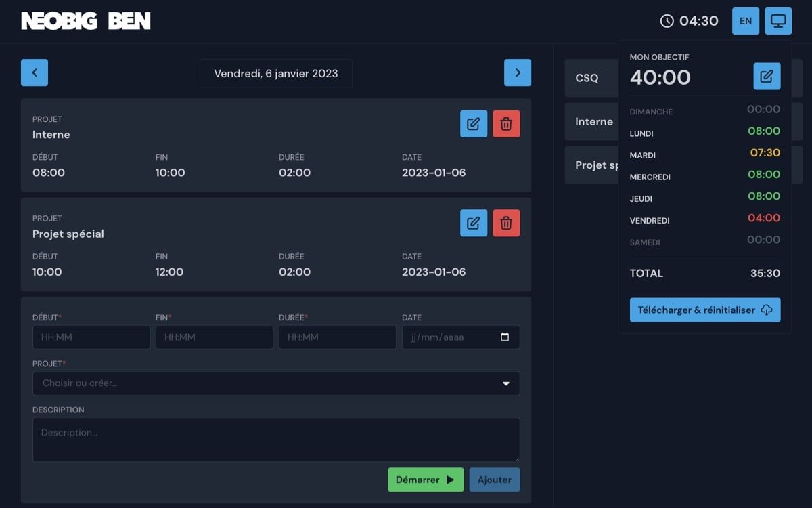The width and height of the screenshot is (812, 508).
Task: Click the Jeudi day label
Action: [641, 199]
